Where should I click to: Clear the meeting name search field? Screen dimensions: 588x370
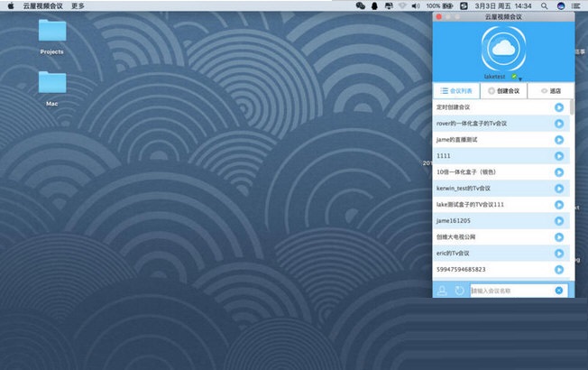559,291
